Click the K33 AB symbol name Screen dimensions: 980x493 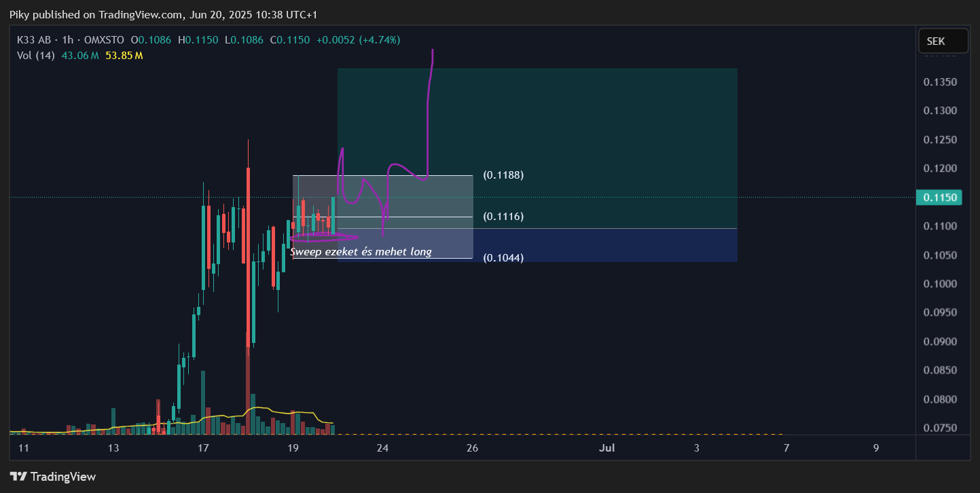(33, 40)
